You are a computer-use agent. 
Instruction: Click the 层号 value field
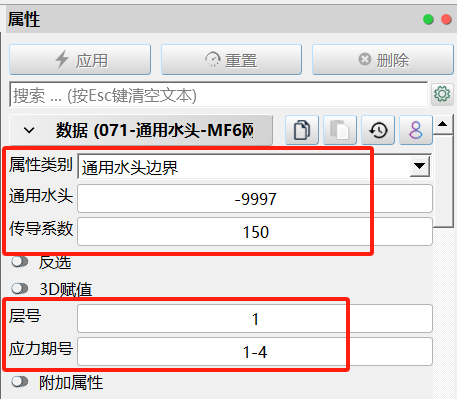[x=255, y=319]
